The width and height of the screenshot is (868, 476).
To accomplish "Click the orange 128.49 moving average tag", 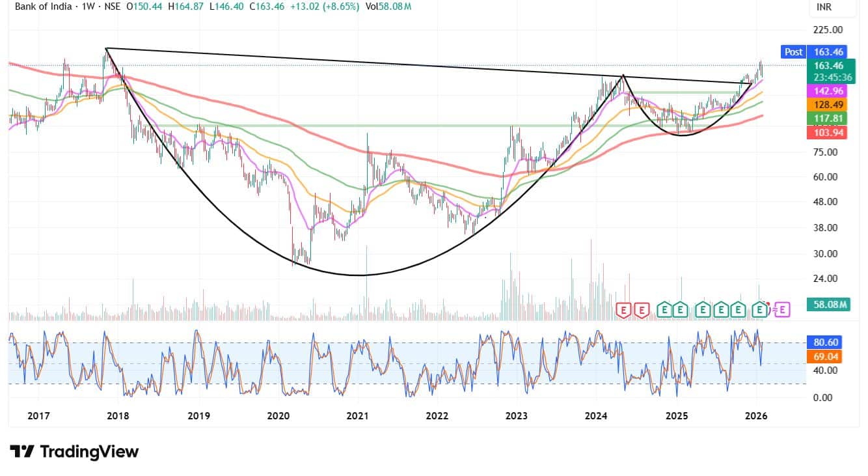I will tap(828, 104).
